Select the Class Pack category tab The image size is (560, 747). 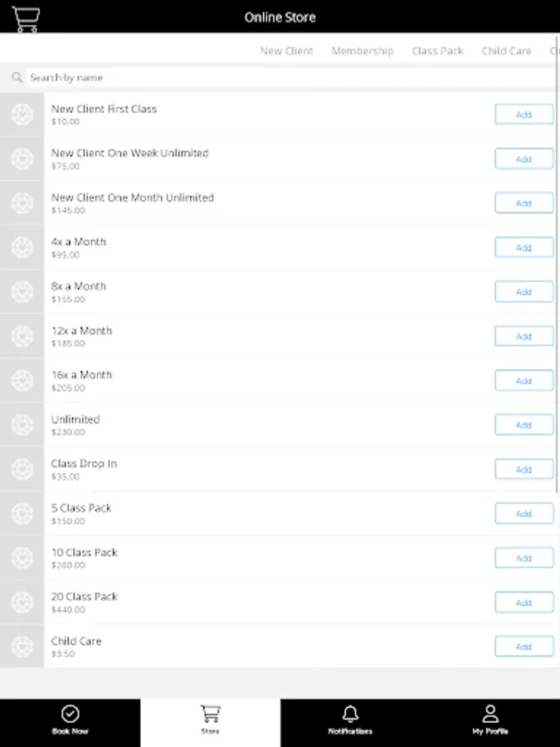(x=437, y=51)
